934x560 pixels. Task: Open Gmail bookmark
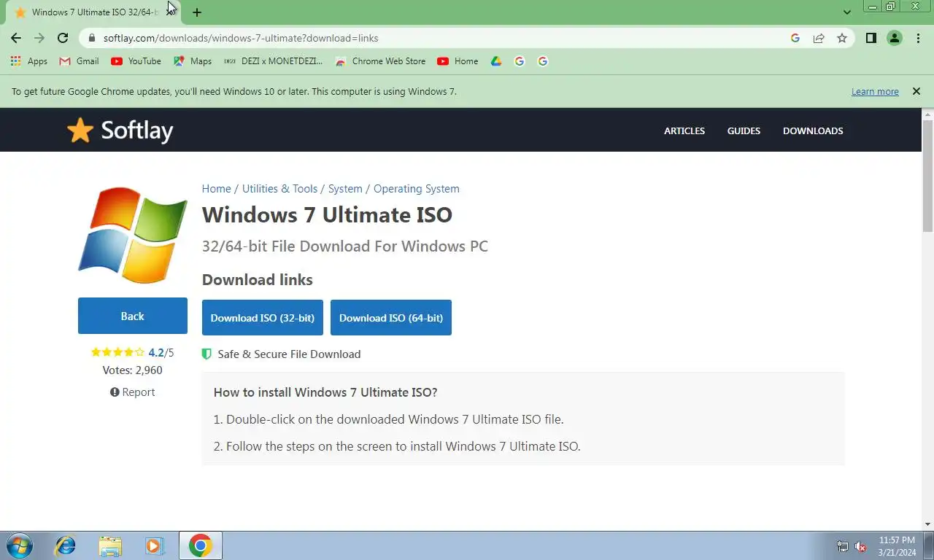(x=79, y=61)
